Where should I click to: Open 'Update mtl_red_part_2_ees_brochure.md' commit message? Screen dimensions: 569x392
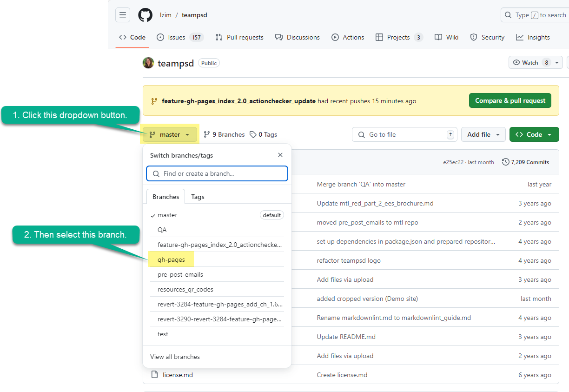(x=375, y=203)
